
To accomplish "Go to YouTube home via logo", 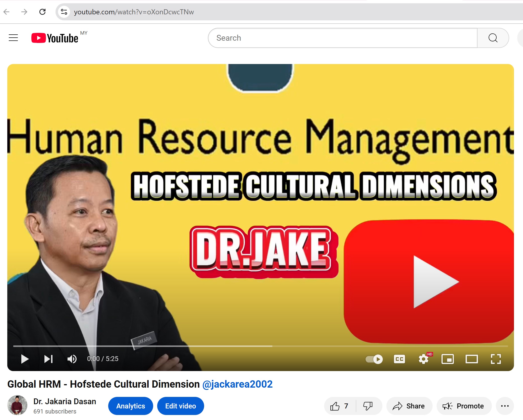I will (x=55, y=38).
